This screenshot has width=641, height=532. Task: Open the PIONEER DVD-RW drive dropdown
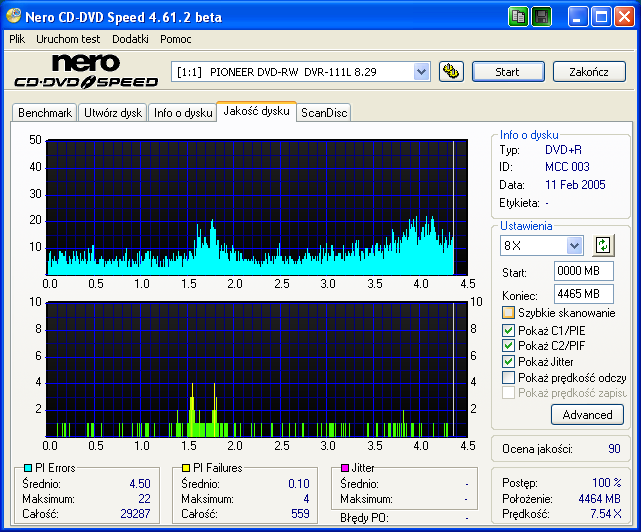[421, 72]
